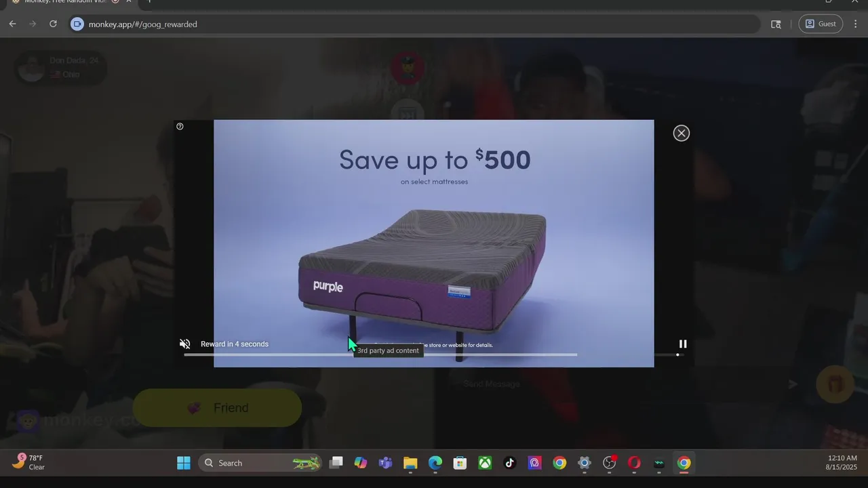Open TikTok from the taskbar
This screenshot has height=488, width=868.
click(x=510, y=463)
